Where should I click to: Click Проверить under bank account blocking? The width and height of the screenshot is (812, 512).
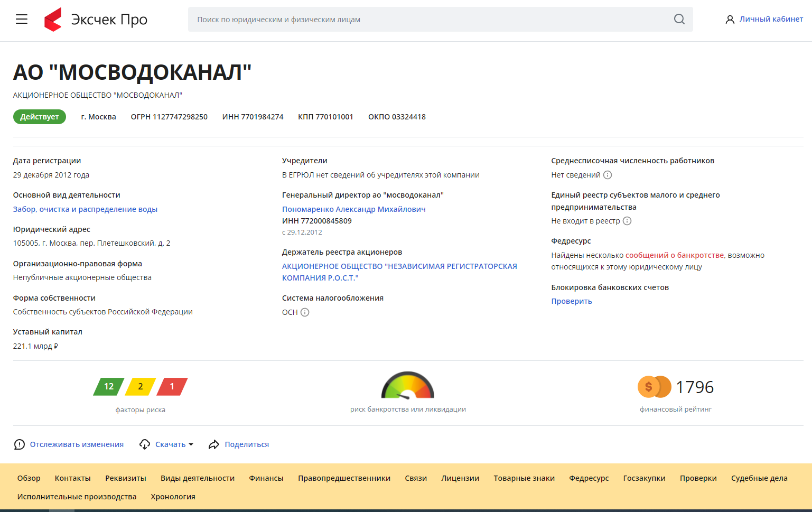click(571, 301)
